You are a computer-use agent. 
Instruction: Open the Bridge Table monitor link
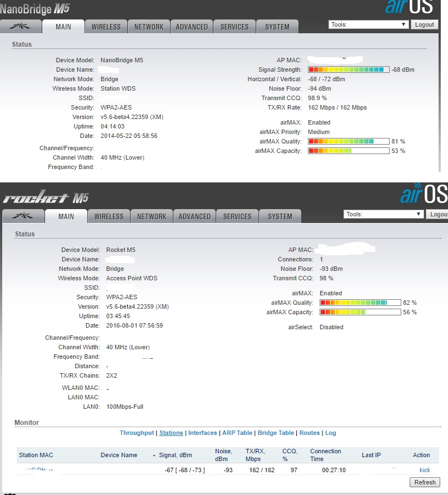(276, 433)
